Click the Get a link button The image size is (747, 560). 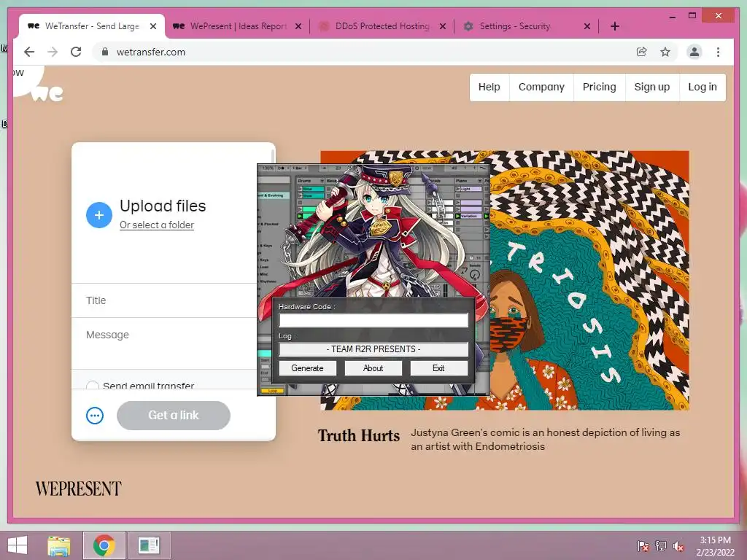point(174,415)
